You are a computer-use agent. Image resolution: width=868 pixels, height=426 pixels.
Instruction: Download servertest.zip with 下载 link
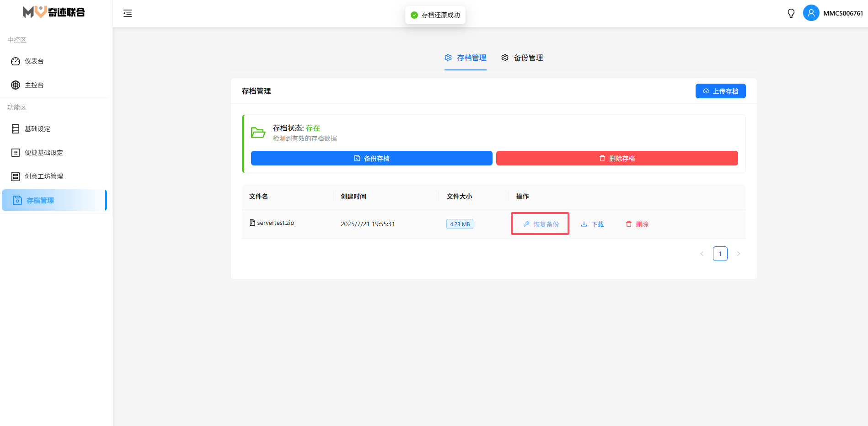pos(592,224)
